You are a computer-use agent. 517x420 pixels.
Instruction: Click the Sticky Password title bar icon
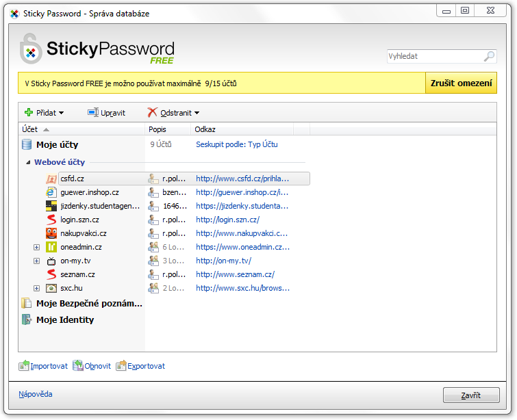14,14
